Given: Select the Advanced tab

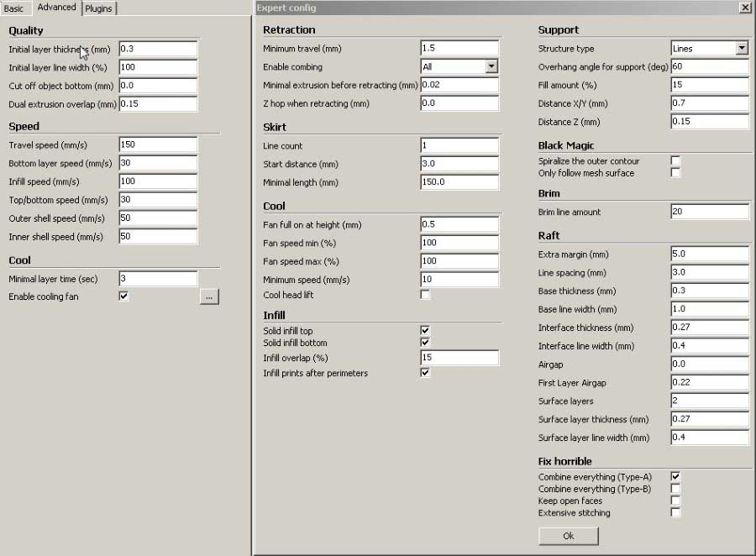Looking at the screenshot, I should (x=56, y=8).
